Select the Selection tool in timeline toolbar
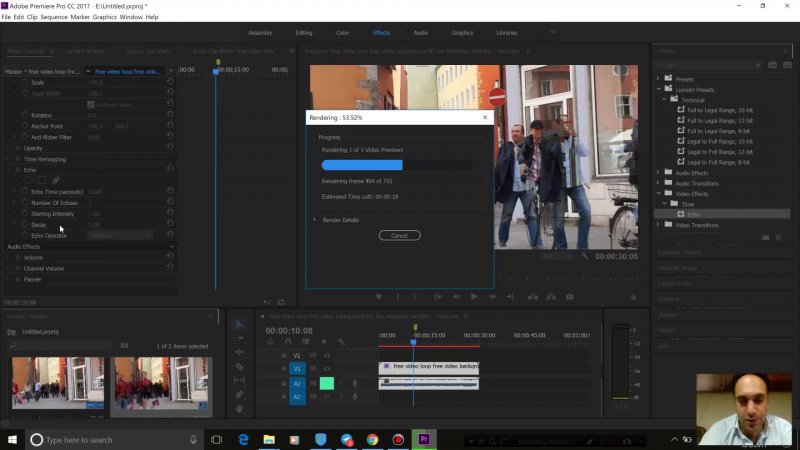The width and height of the screenshot is (800, 450). coord(239,324)
